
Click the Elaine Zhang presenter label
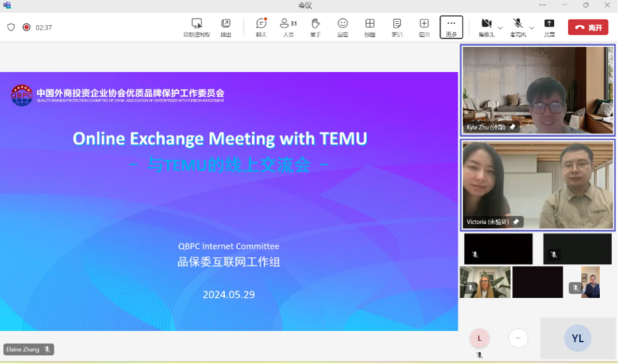tap(23, 349)
